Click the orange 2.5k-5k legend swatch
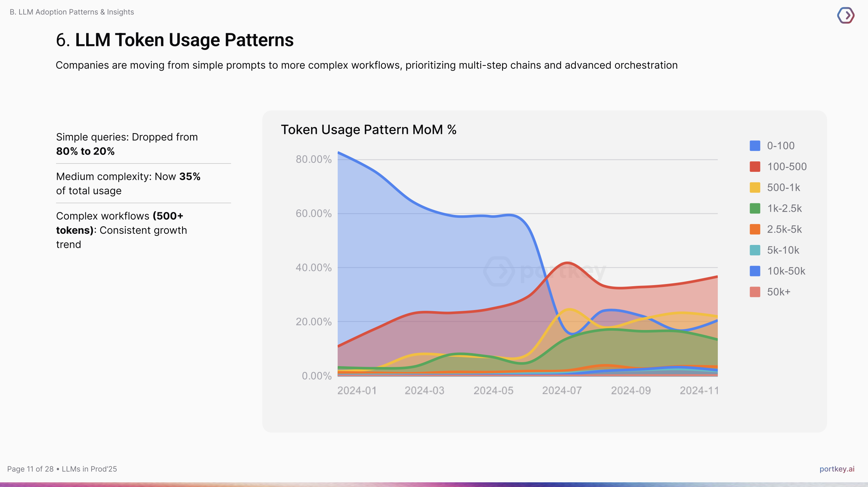The height and width of the screenshot is (487, 868). [x=755, y=229]
